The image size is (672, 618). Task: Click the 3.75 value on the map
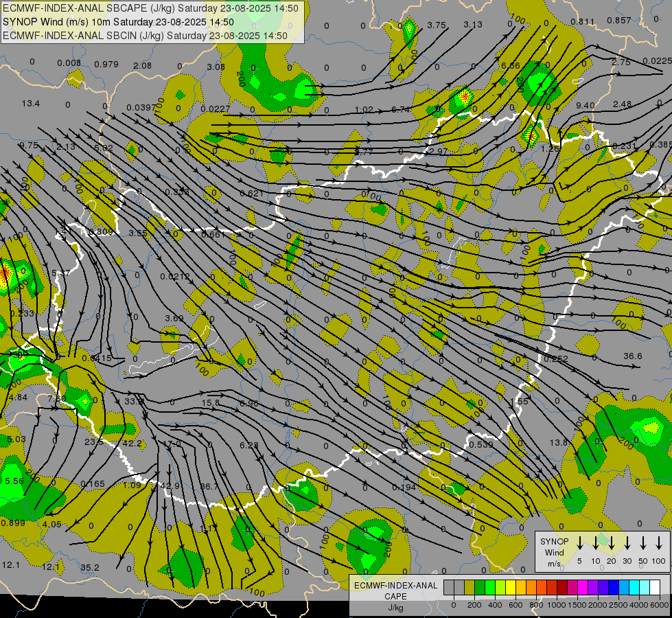click(x=437, y=25)
